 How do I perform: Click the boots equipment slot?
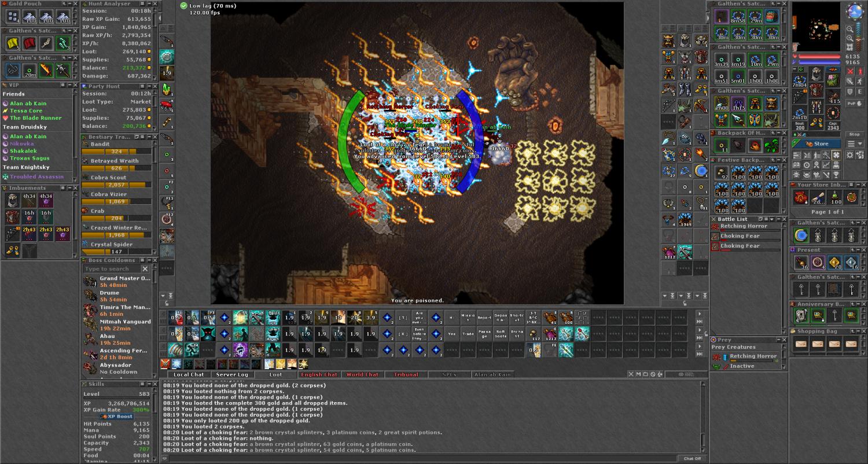(816, 122)
